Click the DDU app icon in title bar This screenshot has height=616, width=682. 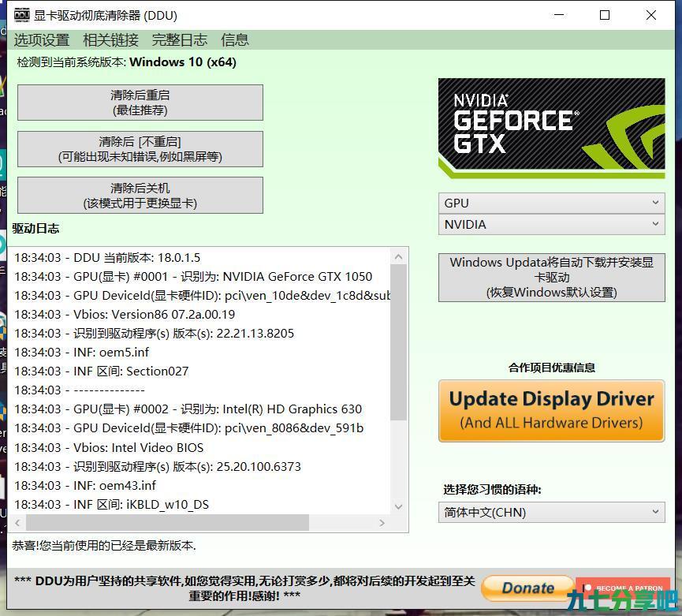pos(22,15)
